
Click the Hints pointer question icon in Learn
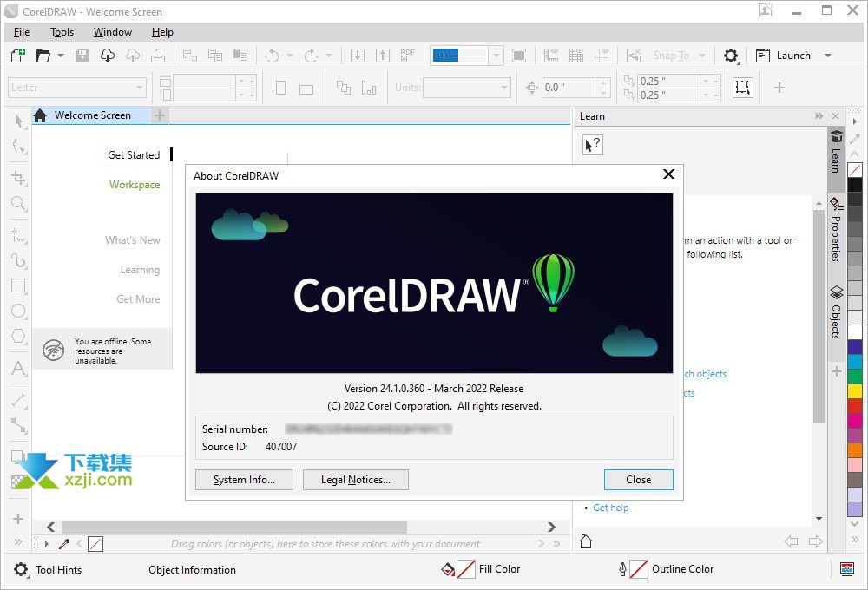[592, 145]
